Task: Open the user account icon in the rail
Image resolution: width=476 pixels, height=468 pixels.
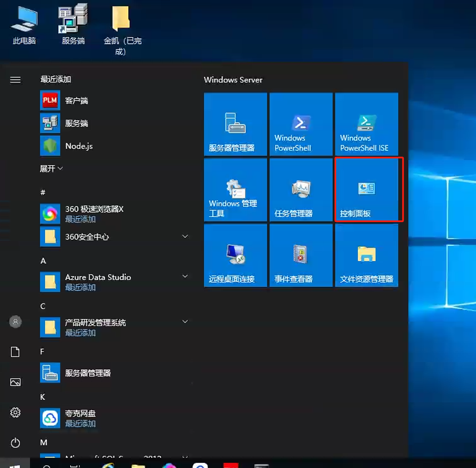Action: coord(15,322)
